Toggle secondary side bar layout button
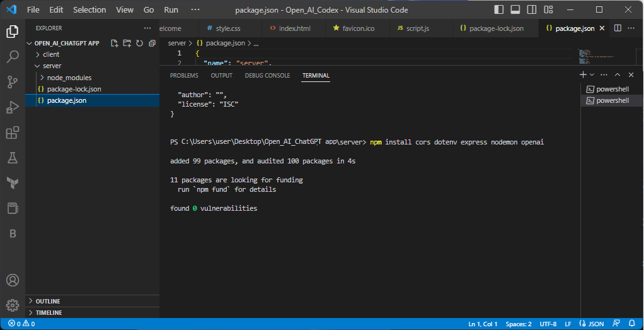This screenshot has height=330, width=644. click(x=532, y=9)
